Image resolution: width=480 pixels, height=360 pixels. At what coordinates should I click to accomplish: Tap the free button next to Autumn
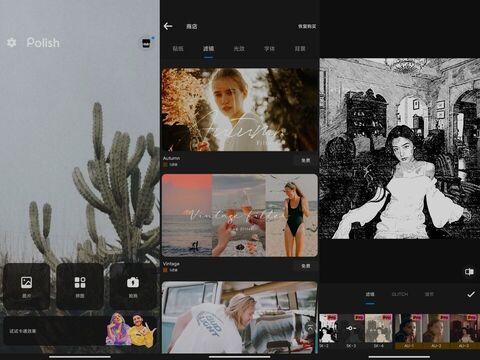306,161
